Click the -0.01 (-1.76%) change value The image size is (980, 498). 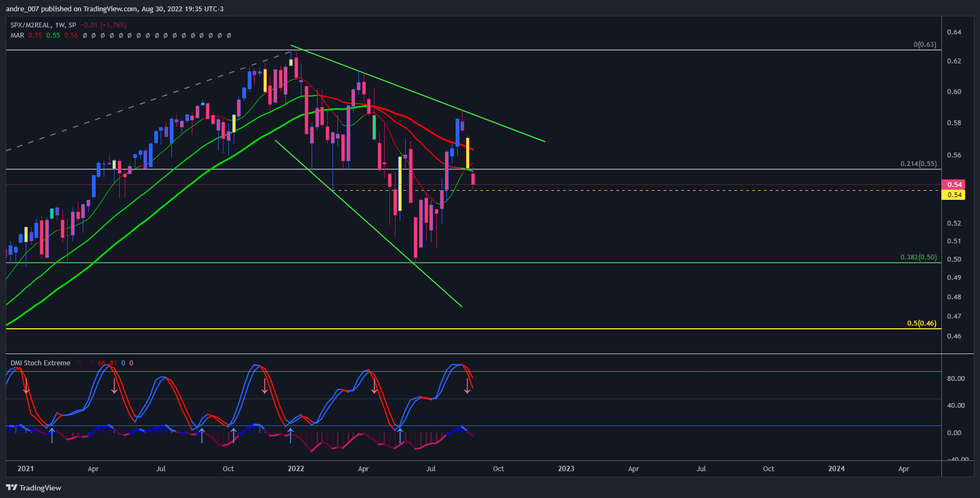point(104,25)
